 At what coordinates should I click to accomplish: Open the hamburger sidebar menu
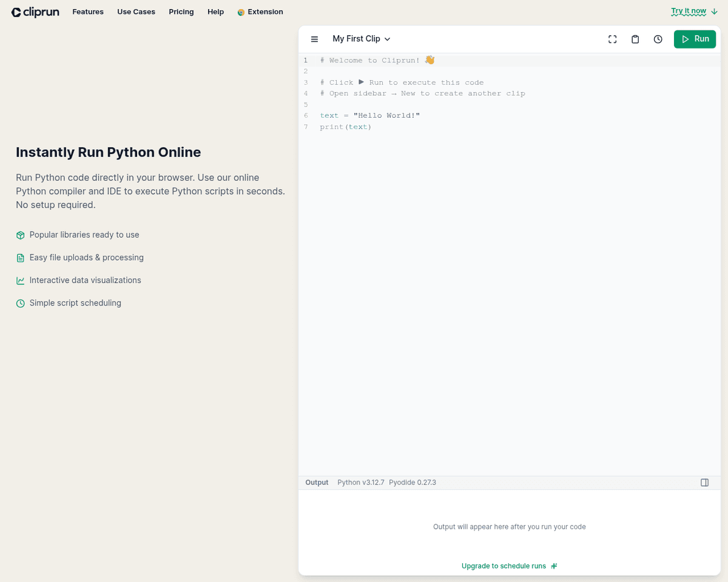pos(314,39)
